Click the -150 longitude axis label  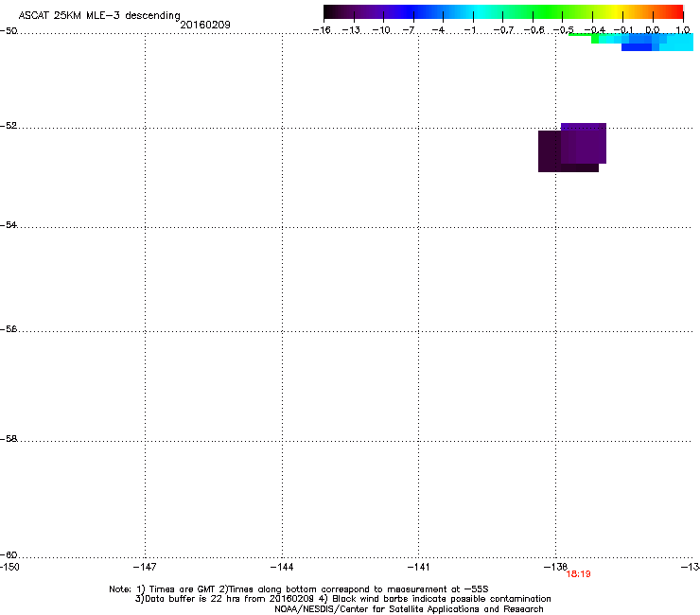click(9, 567)
